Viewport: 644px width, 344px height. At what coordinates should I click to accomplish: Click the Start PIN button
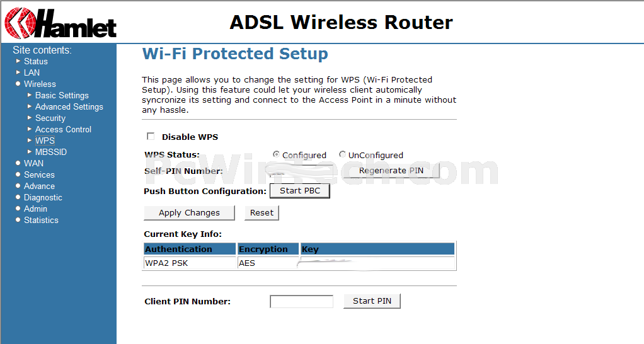[372, 301]
